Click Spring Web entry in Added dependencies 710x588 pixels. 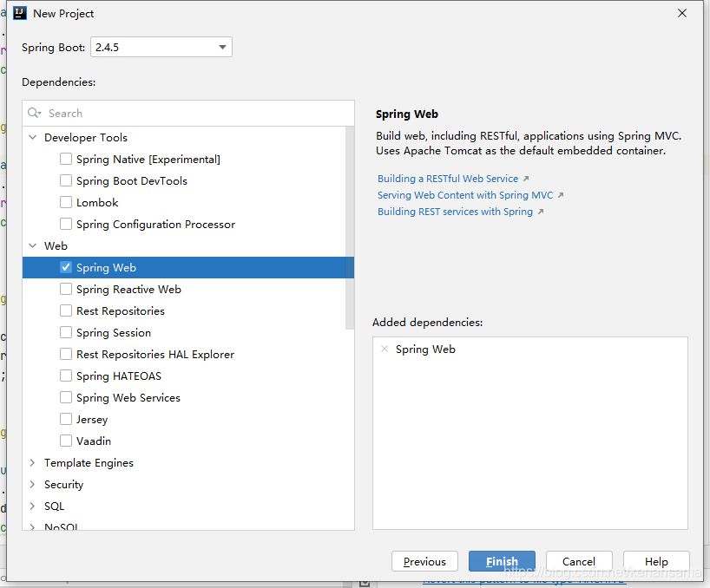pos(425,350)
